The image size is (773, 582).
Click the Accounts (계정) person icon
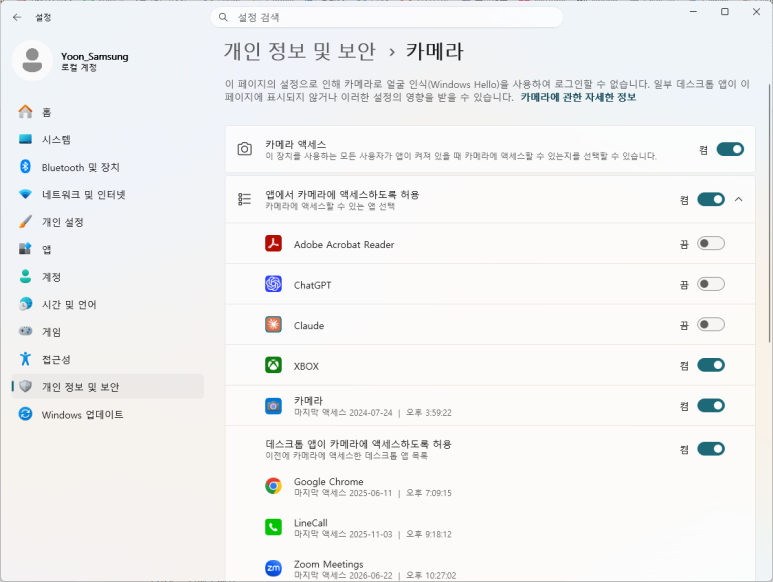pos(26,276)
